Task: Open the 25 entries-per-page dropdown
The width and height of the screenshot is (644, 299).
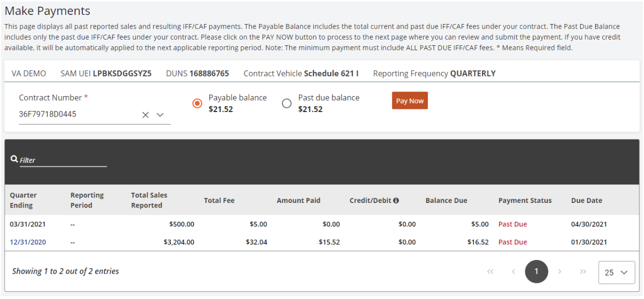Action: coord(616,272)
